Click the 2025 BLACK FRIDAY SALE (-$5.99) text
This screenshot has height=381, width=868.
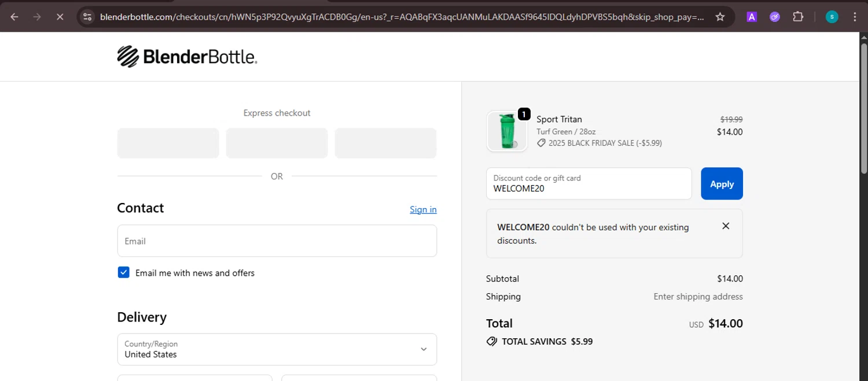click(x=605, y=143)
